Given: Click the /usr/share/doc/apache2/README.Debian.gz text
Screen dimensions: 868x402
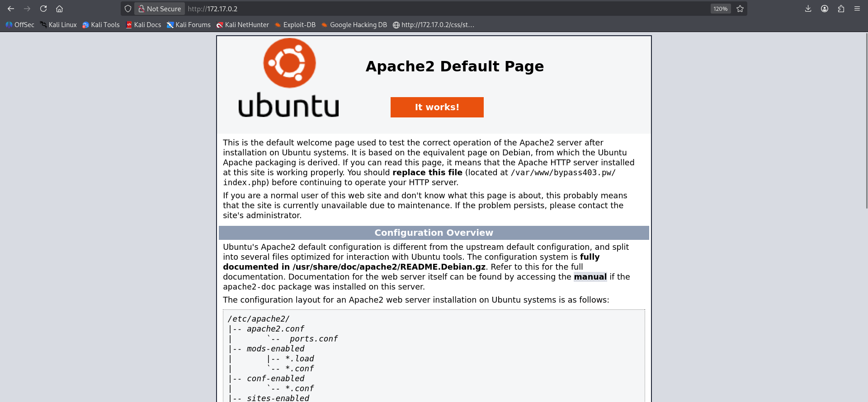Looking at the screenshot, I should click(389, 267).
